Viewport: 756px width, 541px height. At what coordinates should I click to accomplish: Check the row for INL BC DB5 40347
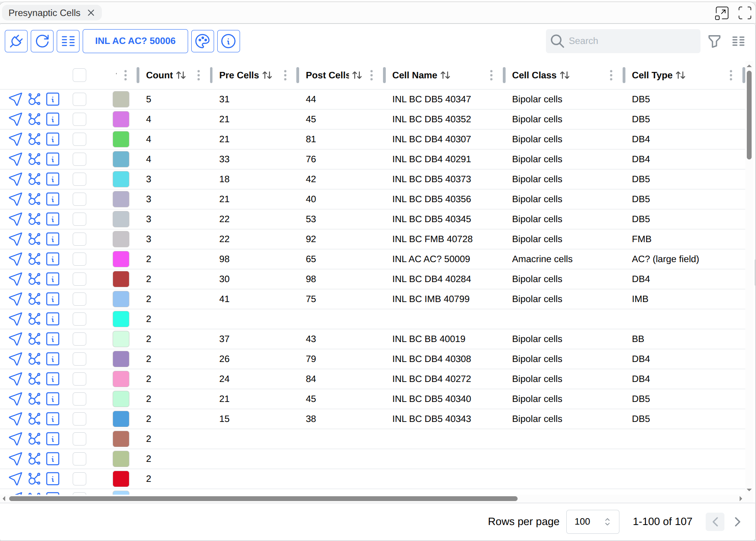click(x=79, y=99)
